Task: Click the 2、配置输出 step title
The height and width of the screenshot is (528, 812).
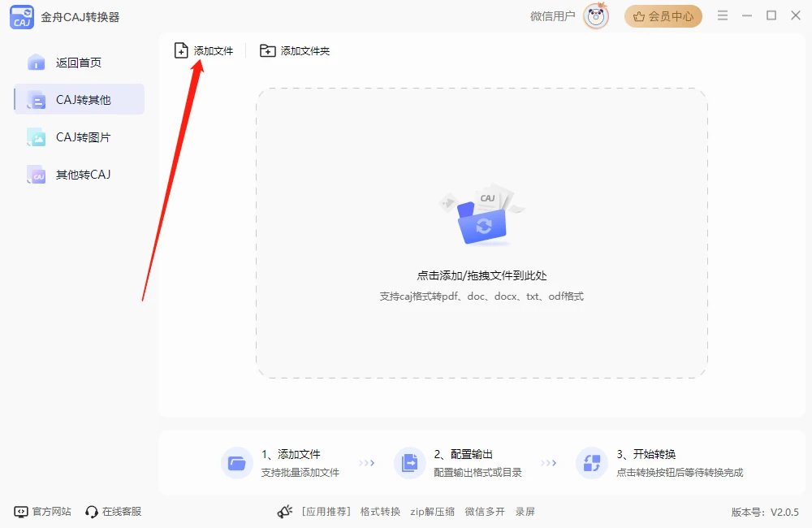Action: 463,454
